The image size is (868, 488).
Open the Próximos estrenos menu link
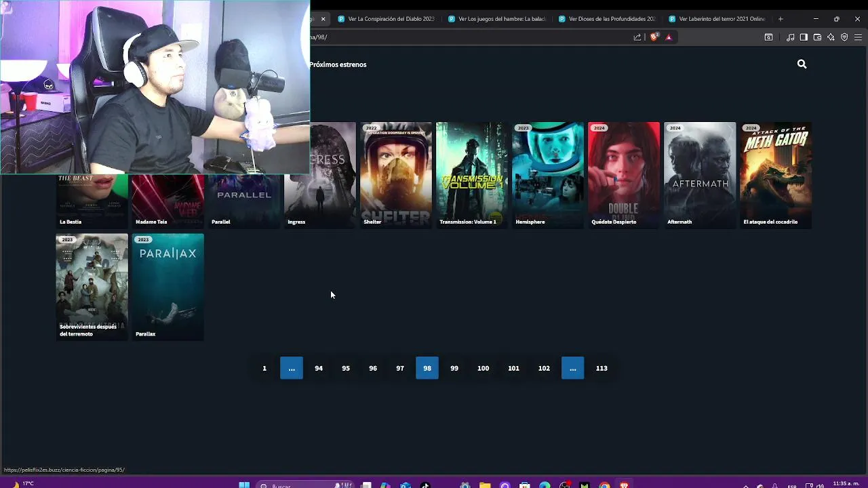pos(338,64)
